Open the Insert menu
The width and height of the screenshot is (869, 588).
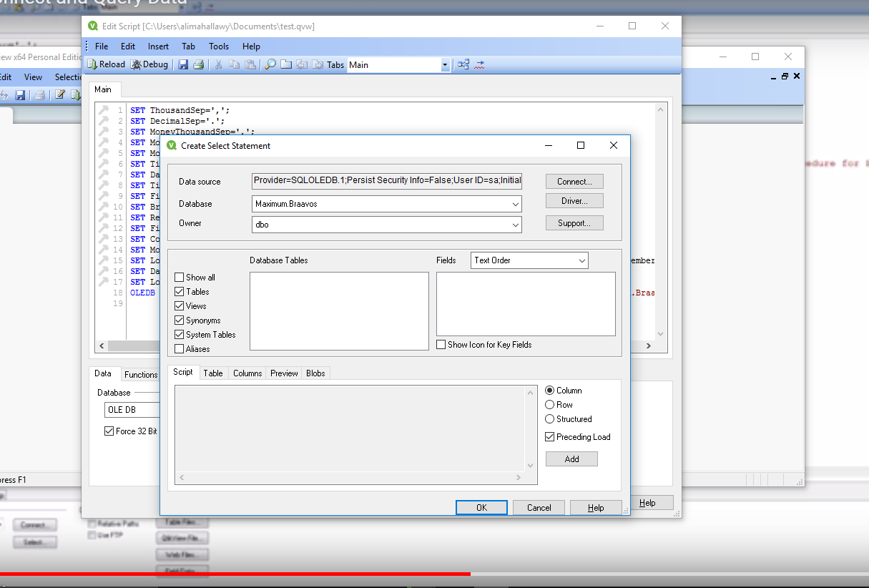tap(158, 46)
